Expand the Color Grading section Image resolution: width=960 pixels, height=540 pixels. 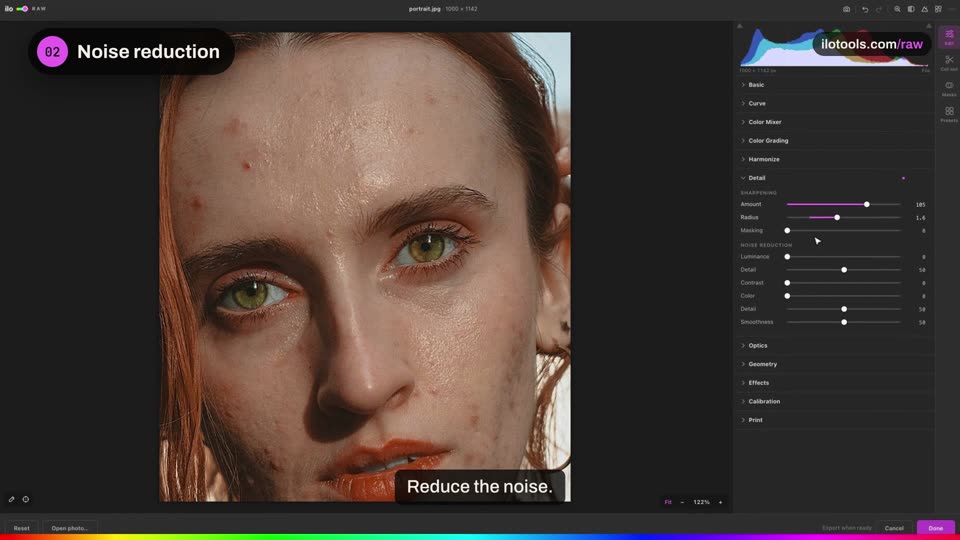coord(833,141)
